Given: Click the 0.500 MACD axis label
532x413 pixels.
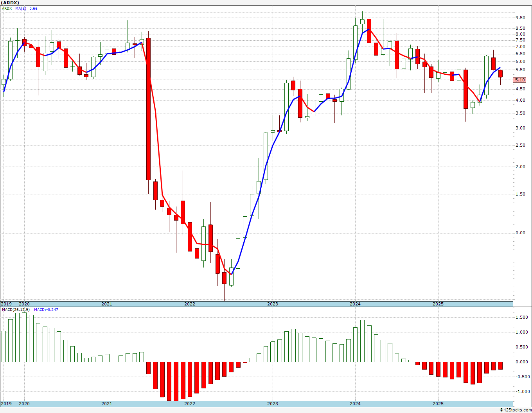Looking at the screenshot, I should point(521,347).
